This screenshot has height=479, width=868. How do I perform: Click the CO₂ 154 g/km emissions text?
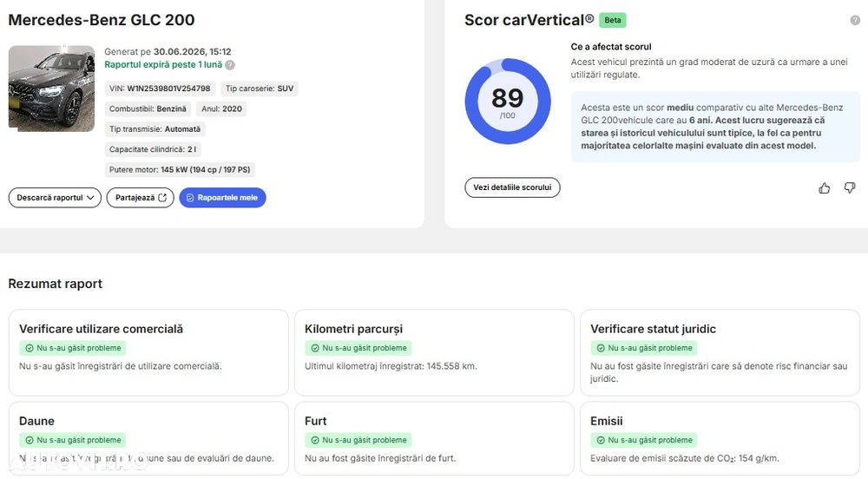685,458
